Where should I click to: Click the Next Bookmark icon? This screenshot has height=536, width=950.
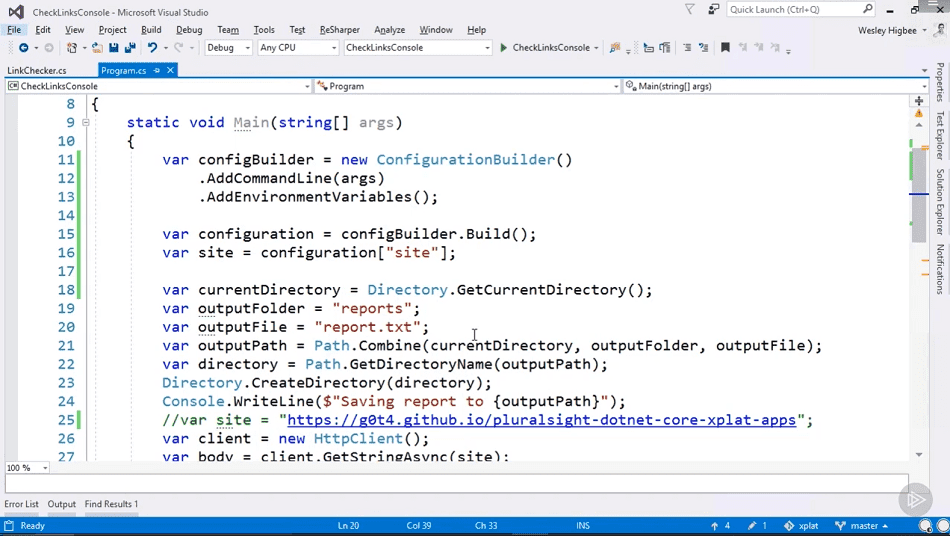click(x=759, y=48)
